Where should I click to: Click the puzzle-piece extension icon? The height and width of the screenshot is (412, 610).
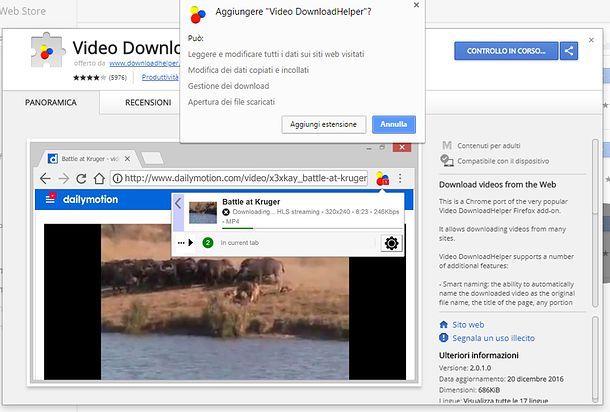coord(47,51)
